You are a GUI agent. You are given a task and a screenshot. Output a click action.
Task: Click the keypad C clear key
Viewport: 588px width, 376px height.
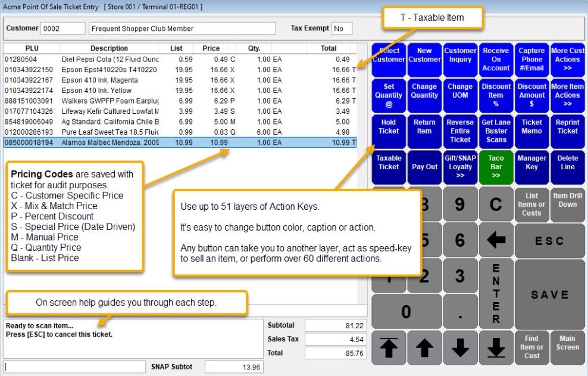click(x=496, y=204)
